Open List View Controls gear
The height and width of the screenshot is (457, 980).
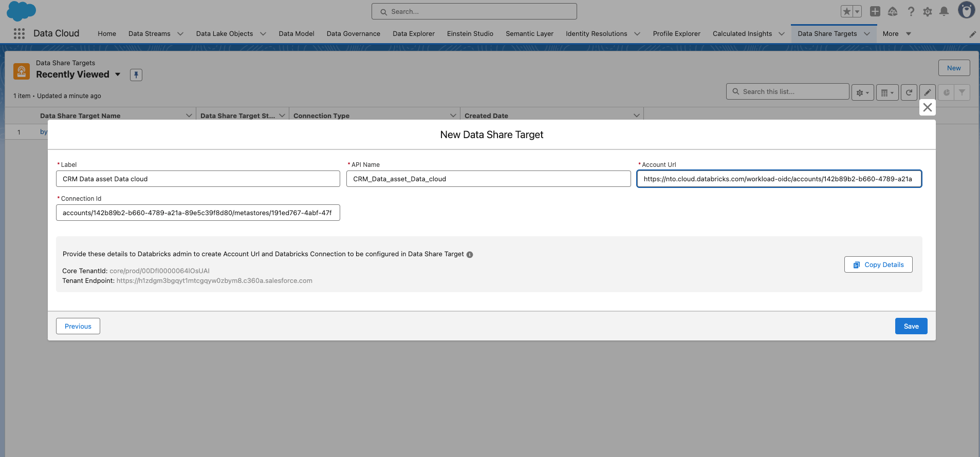tap(863, 92)
